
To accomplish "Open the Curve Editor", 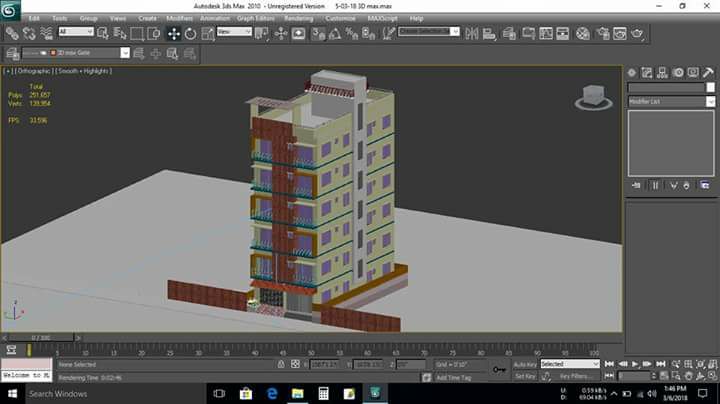I will (529, 34).
